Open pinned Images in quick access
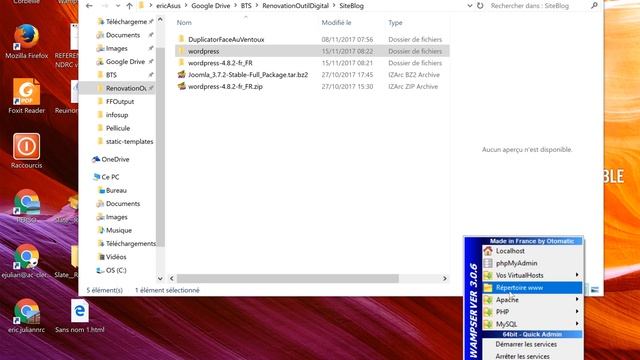Image resolution: width=640 pixels, height=360 pixels. click(x=117, y=48)
